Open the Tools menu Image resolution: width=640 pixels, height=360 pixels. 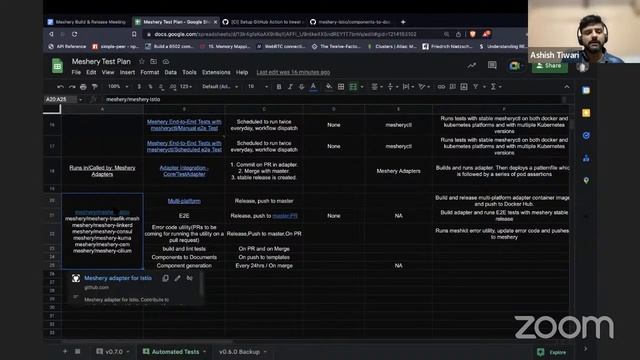point(189,72)
